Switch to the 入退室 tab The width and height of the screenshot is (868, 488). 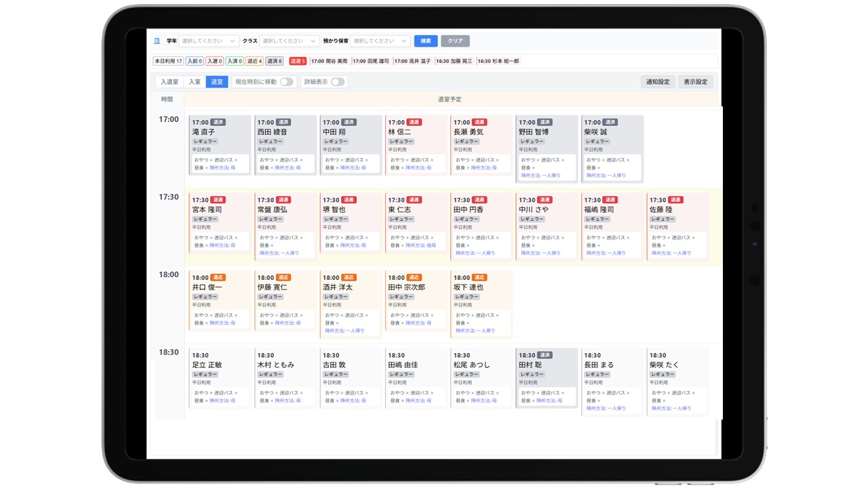point(170,82)
